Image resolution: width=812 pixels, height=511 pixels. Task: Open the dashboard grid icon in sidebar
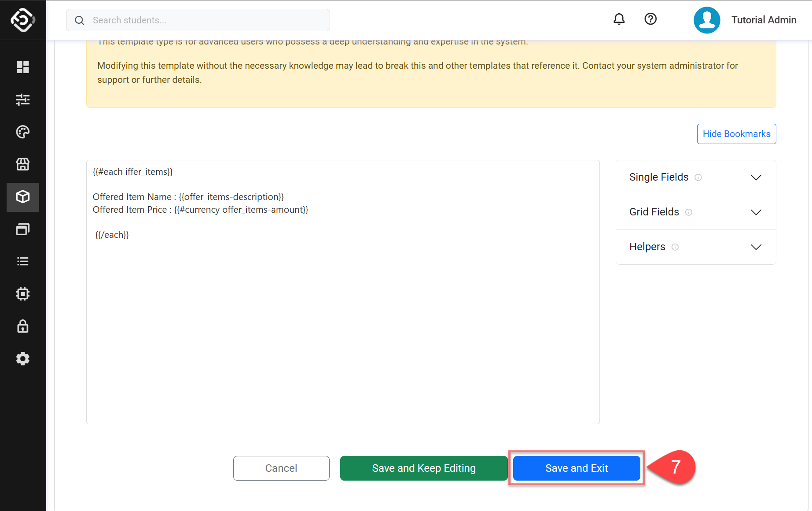(23, 67)
